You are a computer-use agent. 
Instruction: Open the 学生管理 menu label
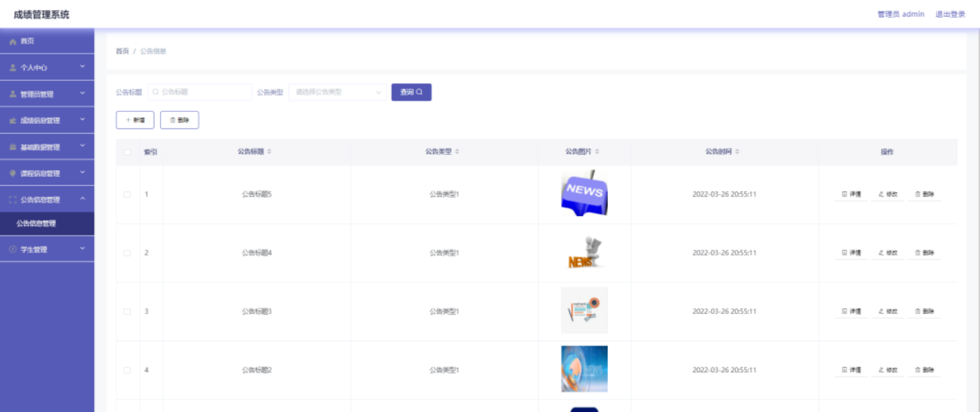tap(34, 250)
